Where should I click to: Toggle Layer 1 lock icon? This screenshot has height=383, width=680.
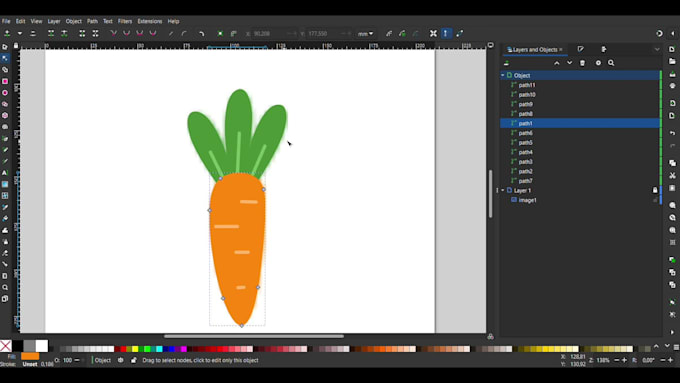655,190
